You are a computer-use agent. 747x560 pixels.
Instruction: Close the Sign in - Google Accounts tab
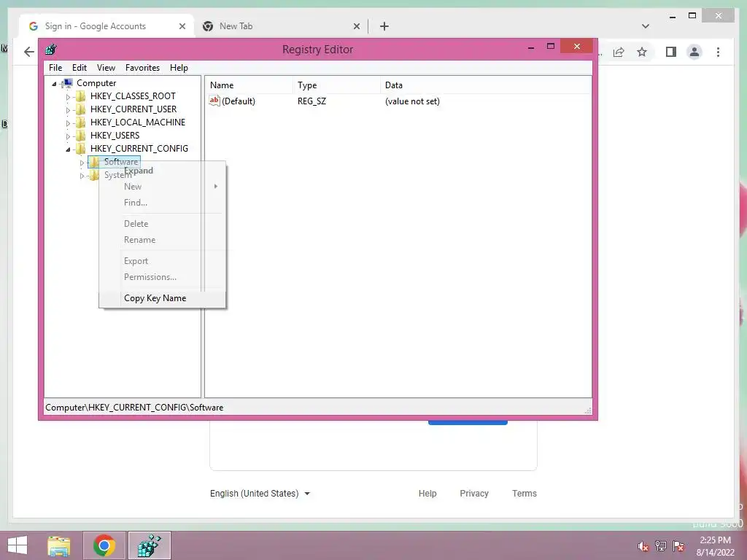182,27
